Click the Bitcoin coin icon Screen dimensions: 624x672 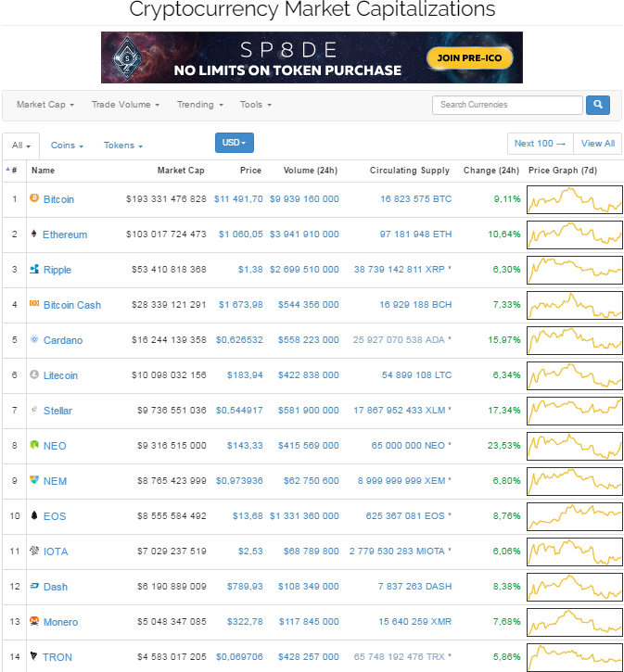[34, 198]
